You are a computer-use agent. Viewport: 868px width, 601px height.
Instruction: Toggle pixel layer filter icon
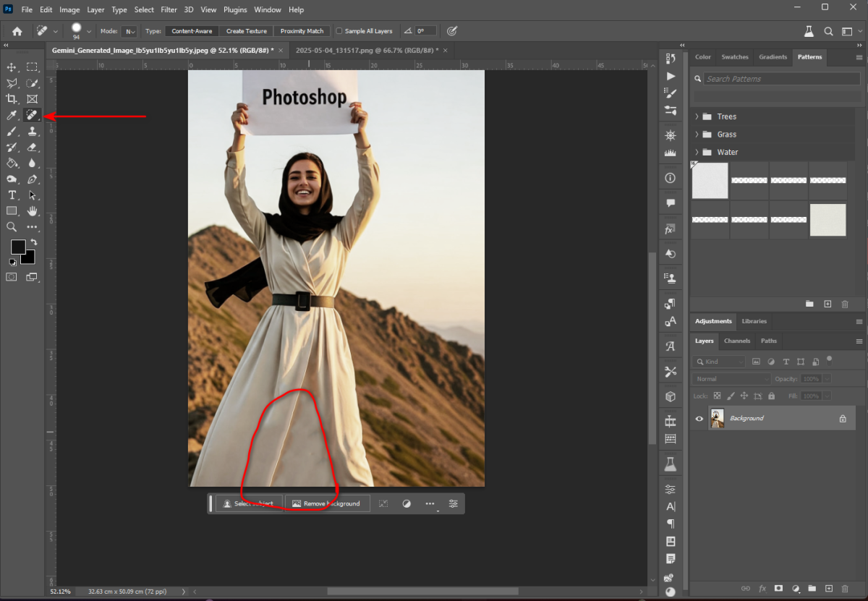756,361
